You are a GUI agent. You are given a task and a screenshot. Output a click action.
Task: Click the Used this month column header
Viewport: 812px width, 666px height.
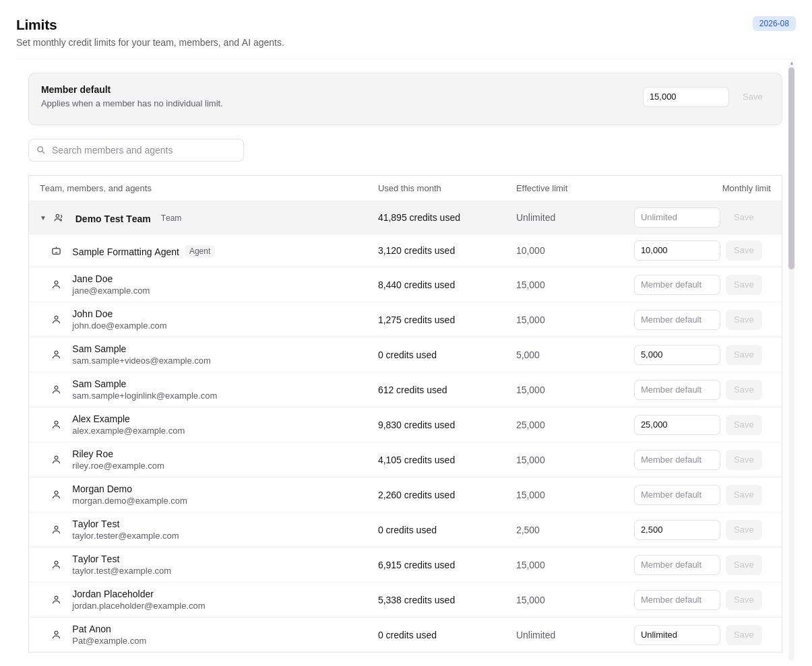[x=410, y=189]
